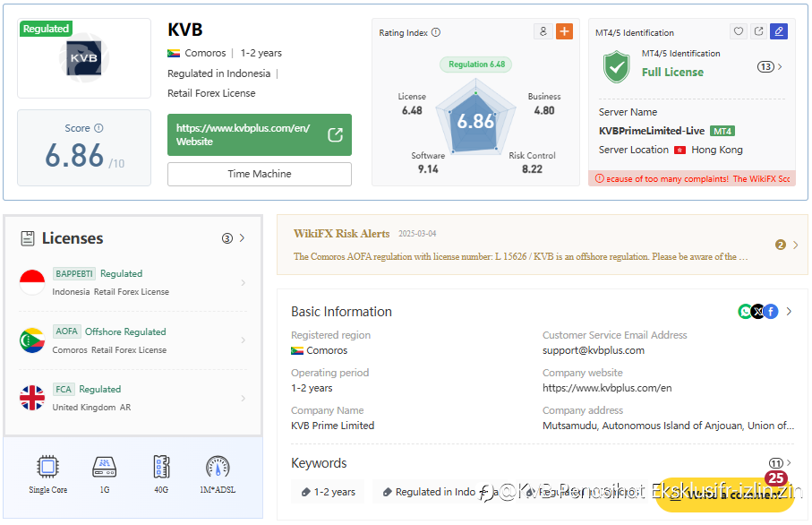The height and width of the screenshot is (525, 812).
Task: Click the share icon in MT4/5 panel
Action: [758, 31]
